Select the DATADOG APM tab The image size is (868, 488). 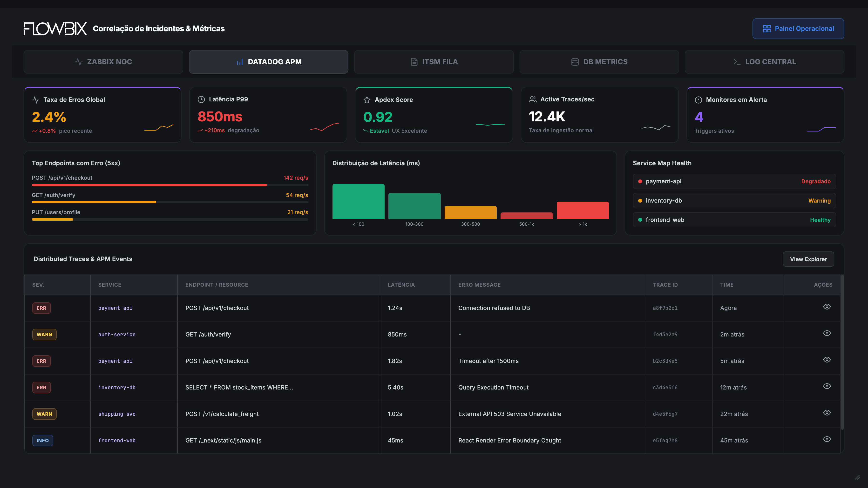[x=269, y=62]
